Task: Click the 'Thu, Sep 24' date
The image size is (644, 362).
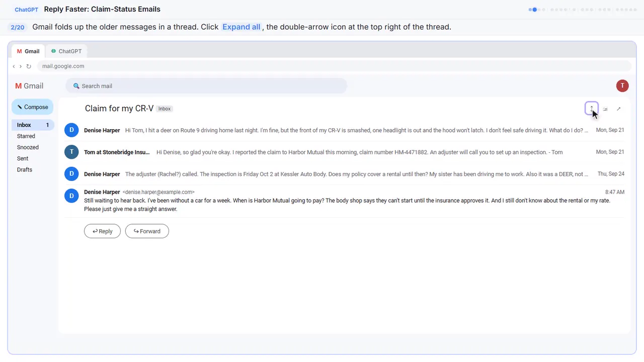Action: click(x=611, y=174)
